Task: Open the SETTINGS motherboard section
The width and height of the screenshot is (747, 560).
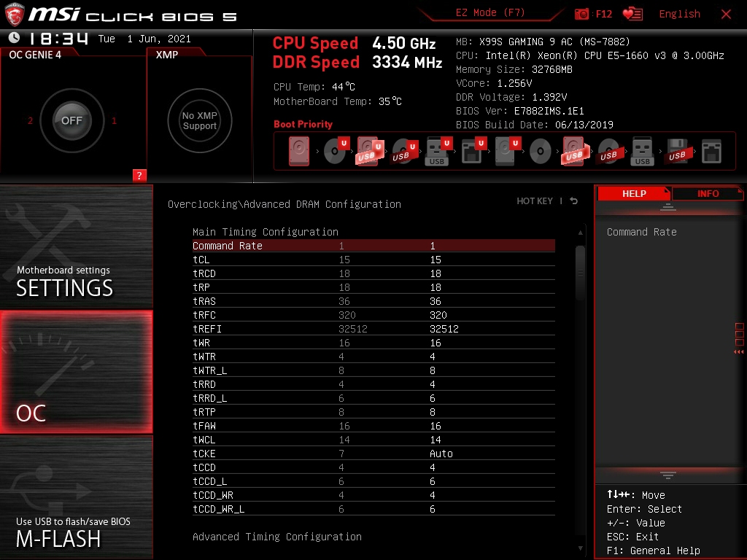Action: tap(76, 246)
